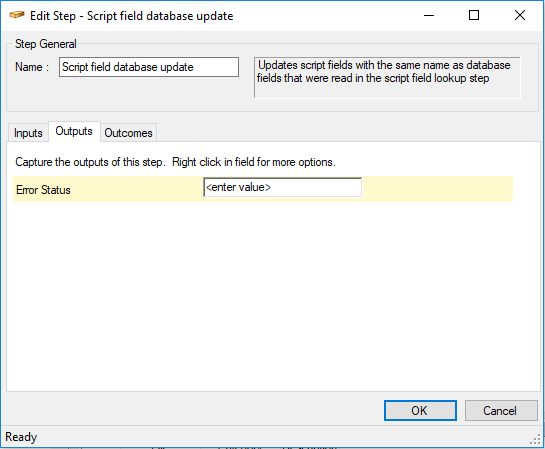Click the Error Status value field
This screenshot has width=545, height=449.
283,187
